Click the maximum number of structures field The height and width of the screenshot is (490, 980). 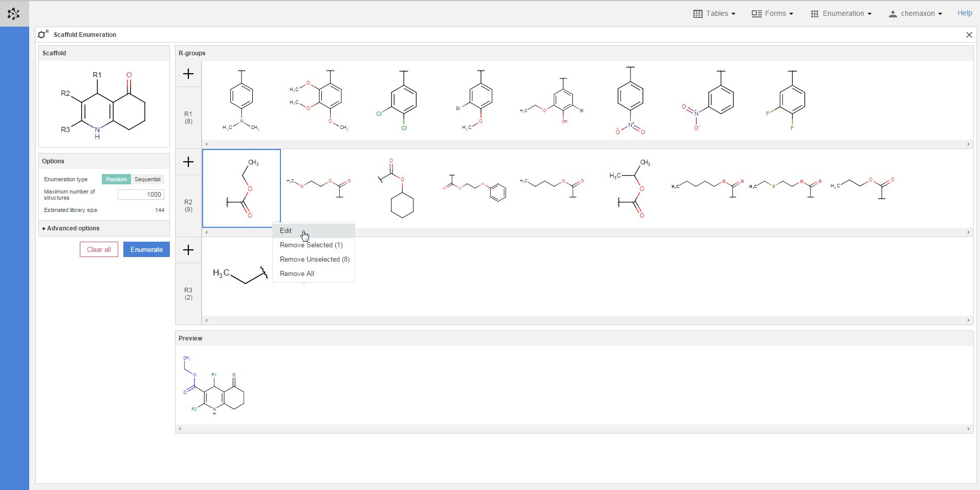pos(141,195)
